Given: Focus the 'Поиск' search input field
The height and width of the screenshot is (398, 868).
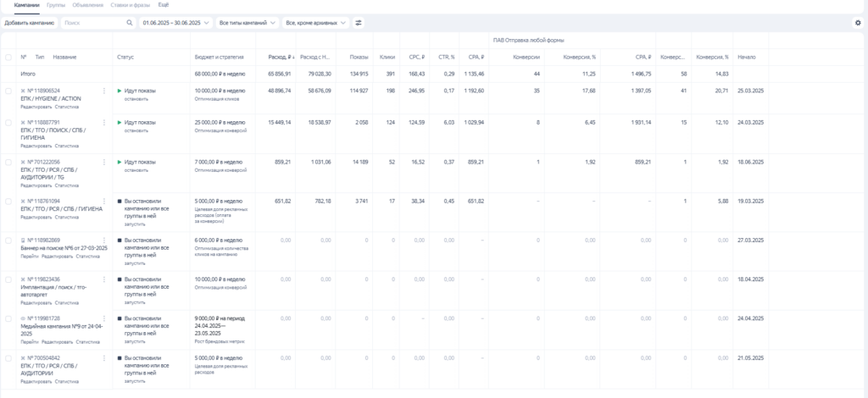Looking at the screenshot, I should point(92,23).
